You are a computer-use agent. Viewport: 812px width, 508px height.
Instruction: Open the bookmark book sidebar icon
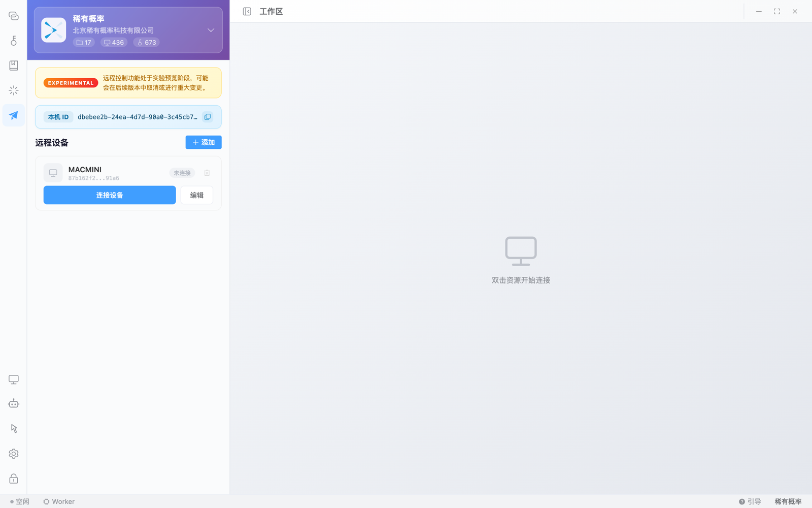click(14, 66)
